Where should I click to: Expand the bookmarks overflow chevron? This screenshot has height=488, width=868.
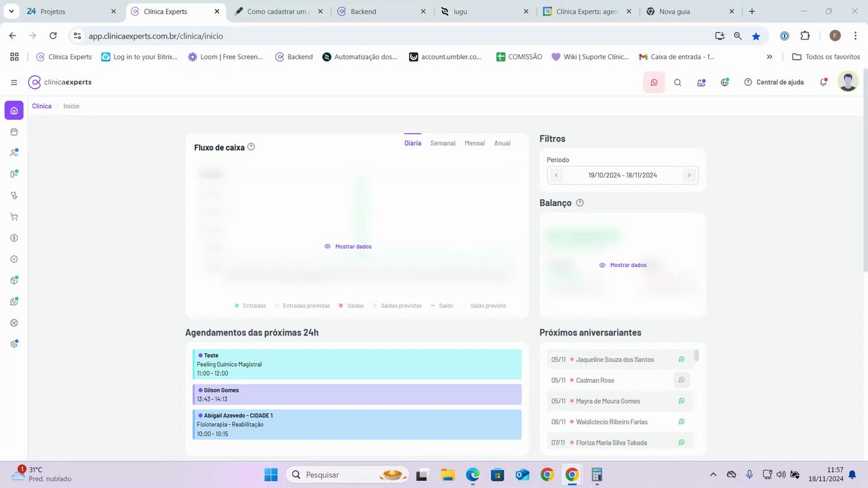click(770, 57)
